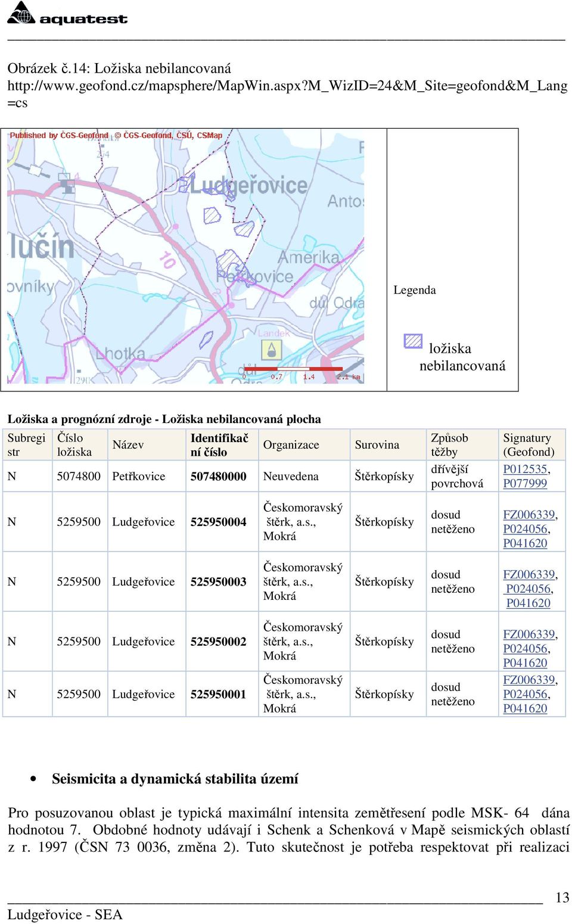Click 'Petřkovice' name cell in the table
The width and height of the screenshot is (572, 924).
pos(139,476)
